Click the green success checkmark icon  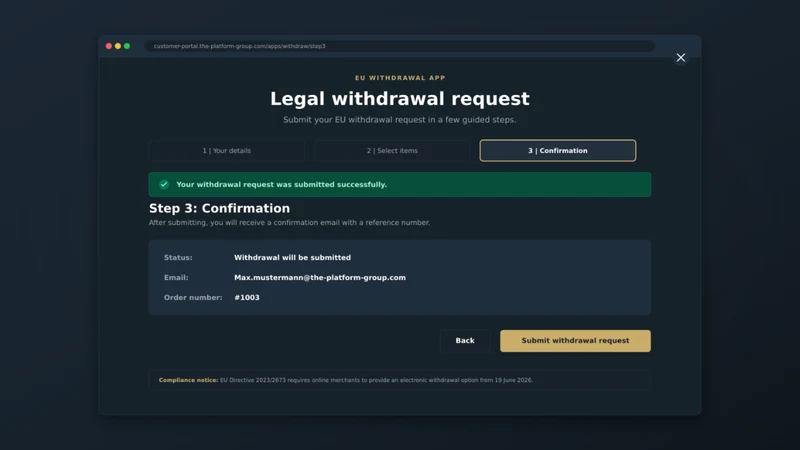tap(164, 184)
